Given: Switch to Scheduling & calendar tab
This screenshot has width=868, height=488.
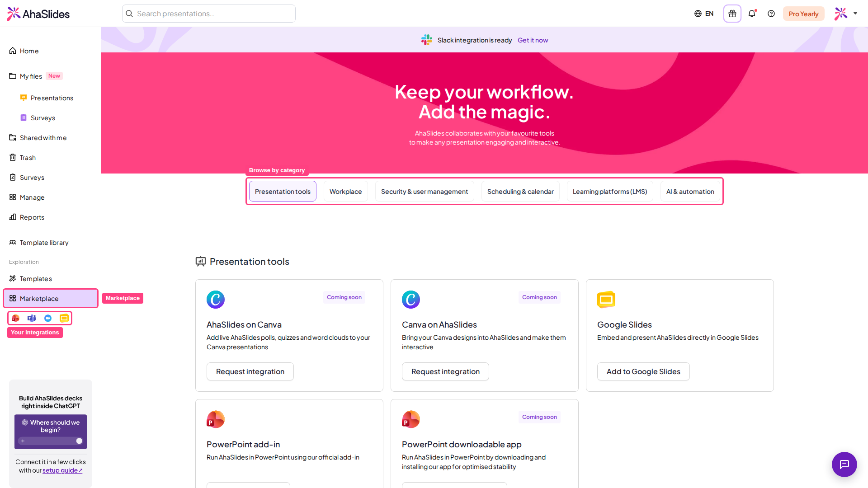Looking at the screenshot, I should point(520,192).
